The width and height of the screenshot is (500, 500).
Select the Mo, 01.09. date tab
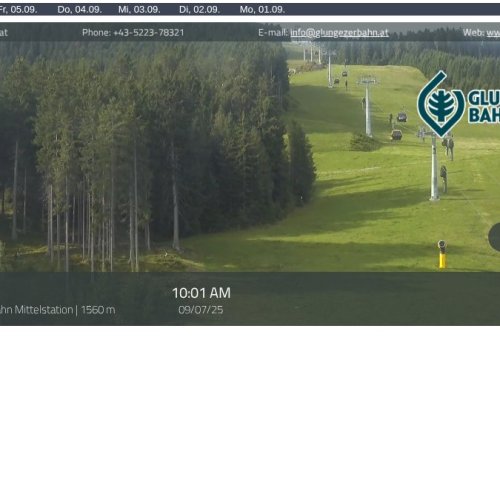tap(262, 10)
